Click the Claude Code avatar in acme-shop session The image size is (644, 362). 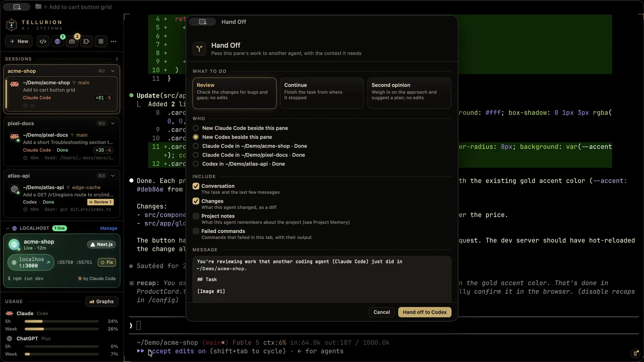point(14,84)
